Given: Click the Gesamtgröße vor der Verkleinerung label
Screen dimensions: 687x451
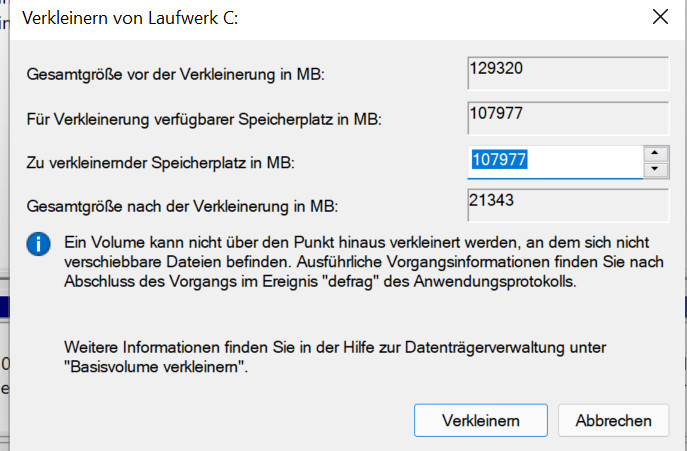Looking at the screenshot, I should tap(175, 75).
